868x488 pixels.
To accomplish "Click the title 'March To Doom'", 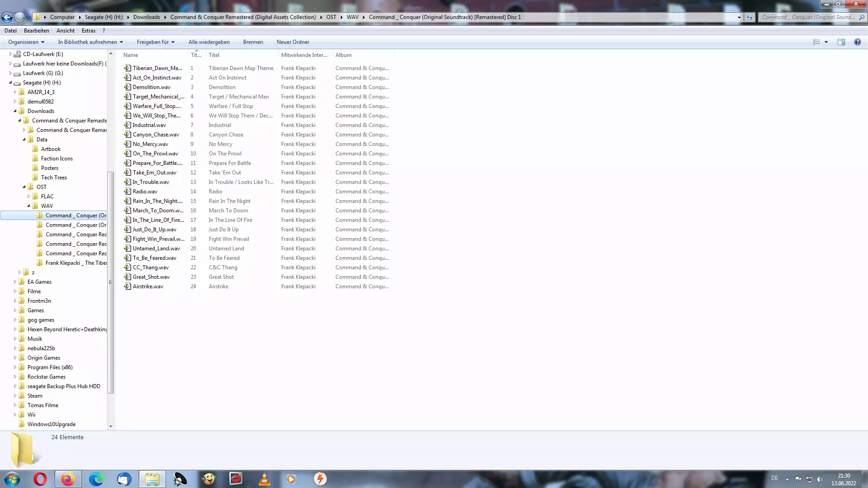I will click(228, 211).
